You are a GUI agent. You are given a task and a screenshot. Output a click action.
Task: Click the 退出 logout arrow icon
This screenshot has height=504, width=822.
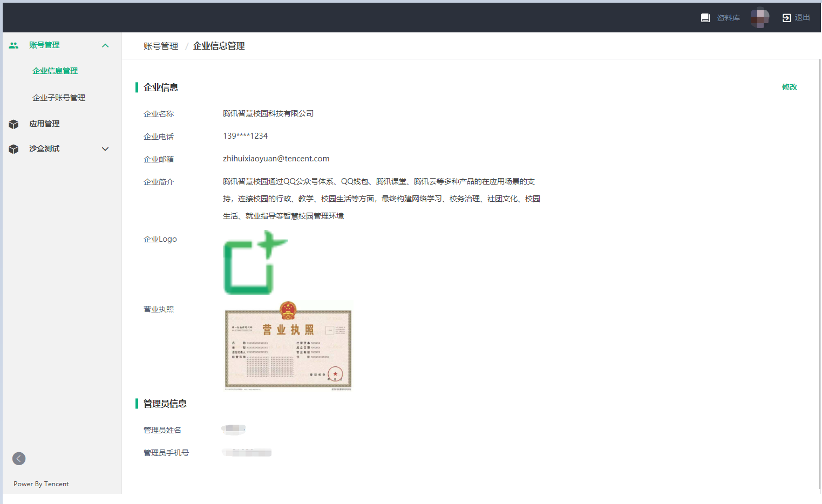[x=786, y=18]
